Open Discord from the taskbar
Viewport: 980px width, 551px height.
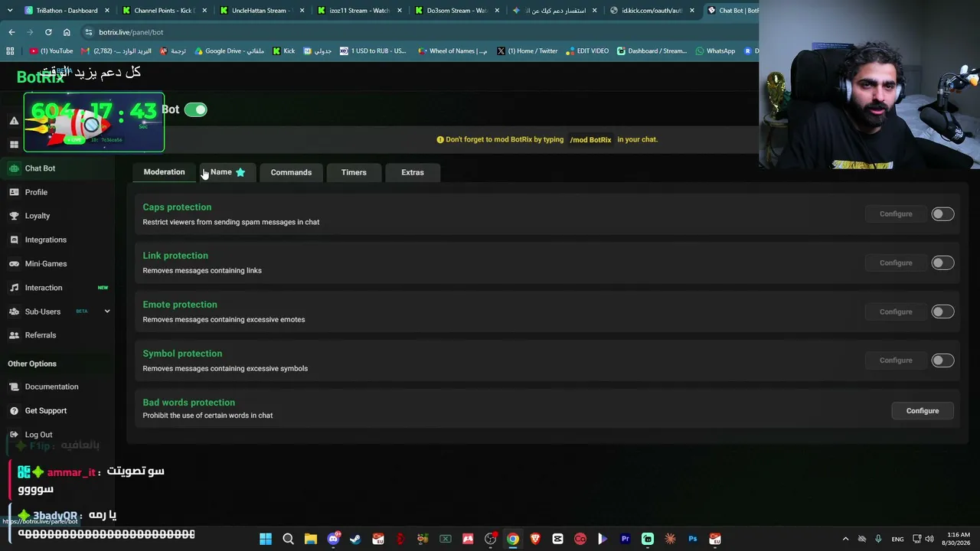tap(333, 539)
